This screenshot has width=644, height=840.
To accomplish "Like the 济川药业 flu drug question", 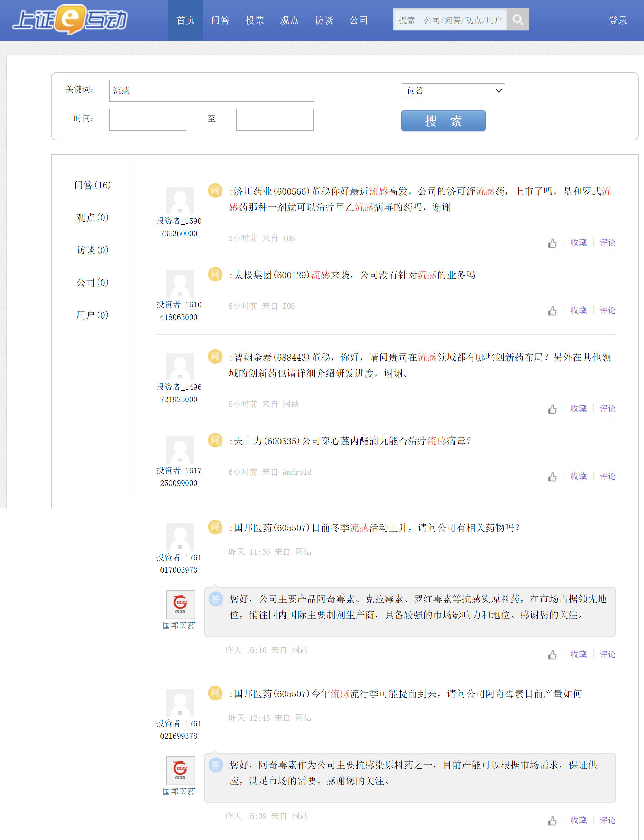I will pos(552,242).
